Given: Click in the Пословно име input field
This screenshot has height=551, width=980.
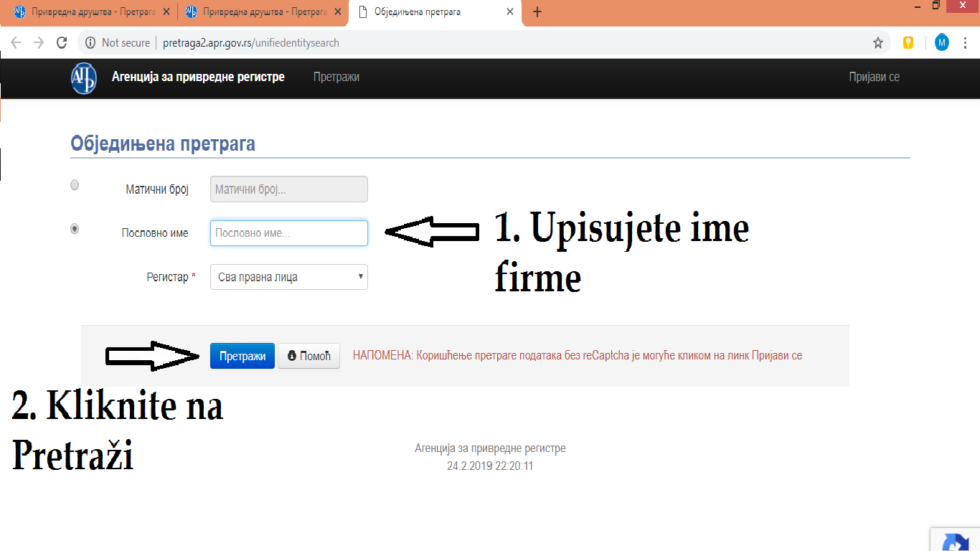Looking at the screenshot, I should click(x=289, y=233).
